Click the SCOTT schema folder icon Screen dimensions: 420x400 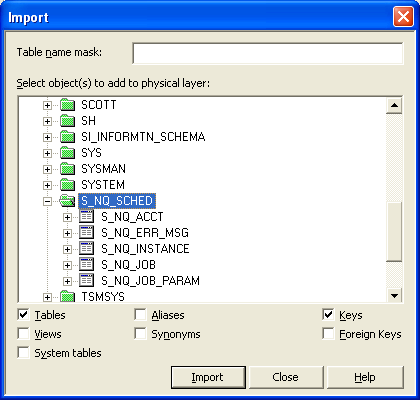pyautogui.click(x=68, y=105)
